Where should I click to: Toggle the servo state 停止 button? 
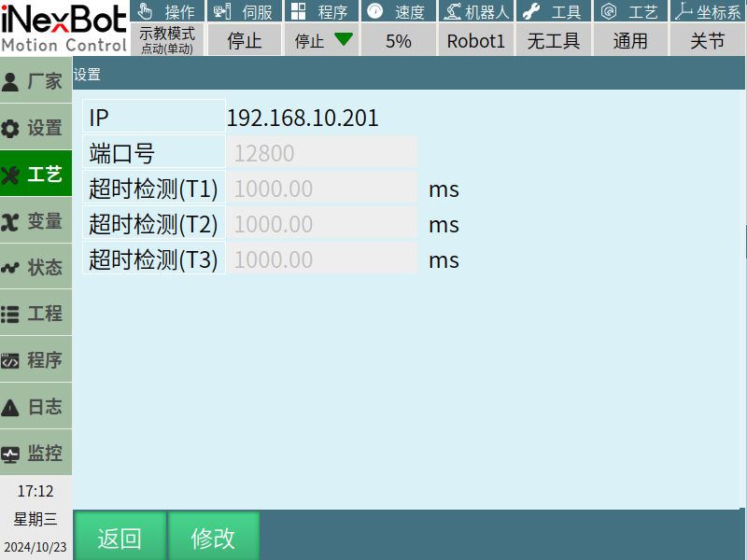click(244, 40)
